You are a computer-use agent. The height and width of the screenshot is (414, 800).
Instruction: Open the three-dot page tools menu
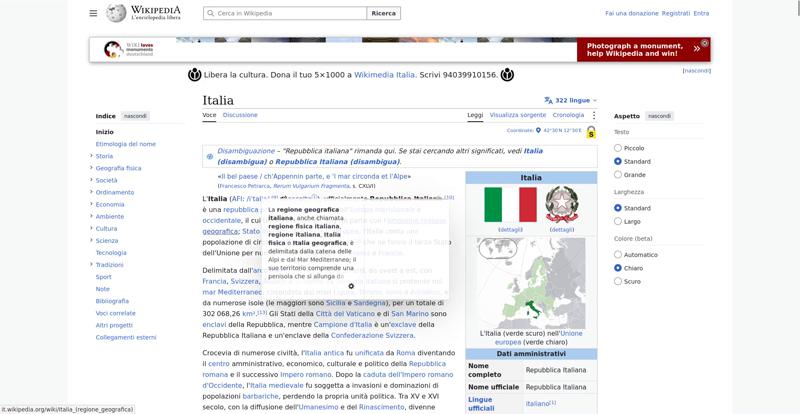click(x=593, y=115)
